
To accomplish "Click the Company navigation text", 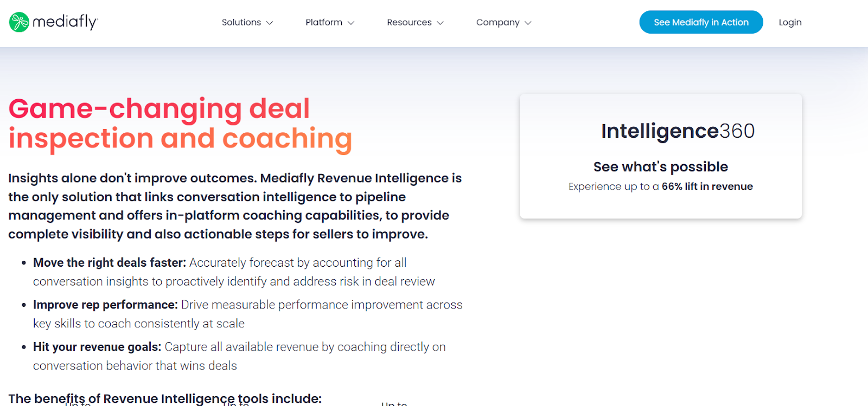I will click(497, 22).
